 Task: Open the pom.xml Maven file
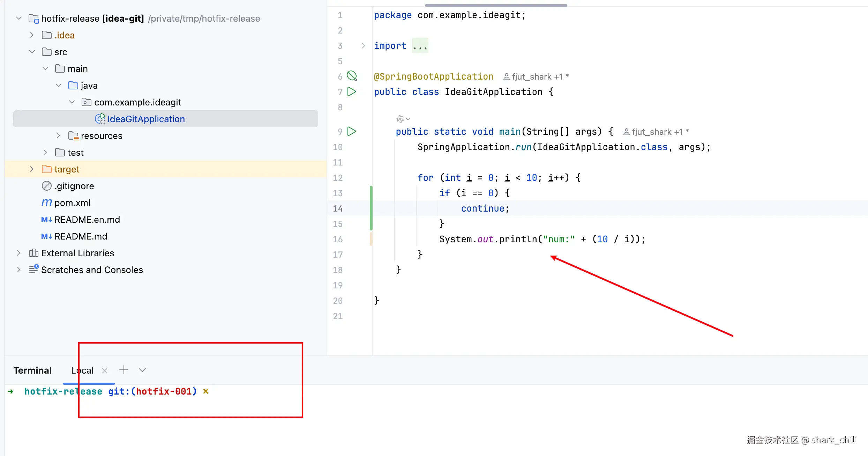(72, 203)
